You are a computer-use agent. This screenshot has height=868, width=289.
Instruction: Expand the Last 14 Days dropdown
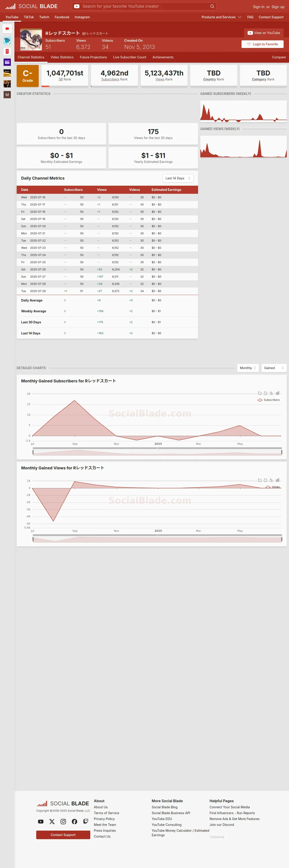coord(178,178)
